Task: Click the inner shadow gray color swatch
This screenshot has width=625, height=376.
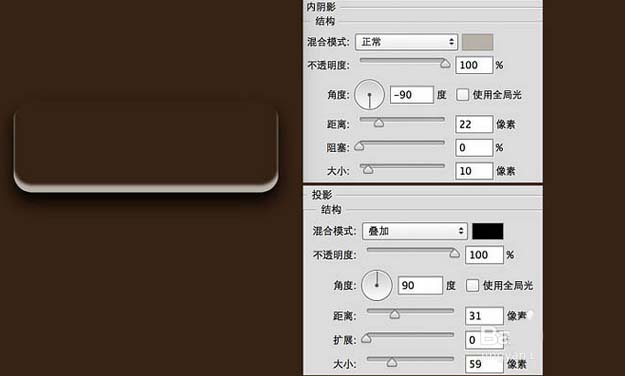Action: tap(478, 42)
